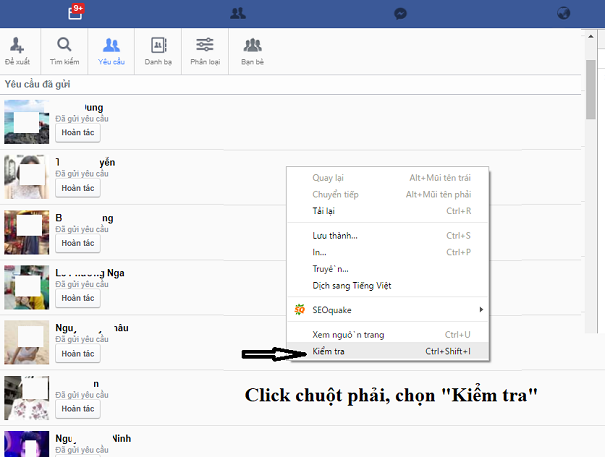Click the vertical scrollbar thumb
Image resolution: width=605 pixels, height=457 pixels.
click(x=591, y=89)
